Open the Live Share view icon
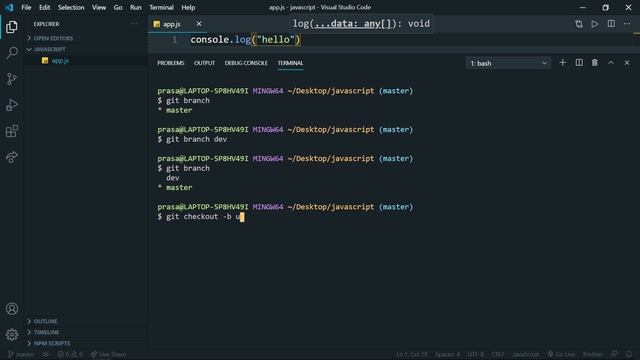The image size is (640, 360). point(12,157)
